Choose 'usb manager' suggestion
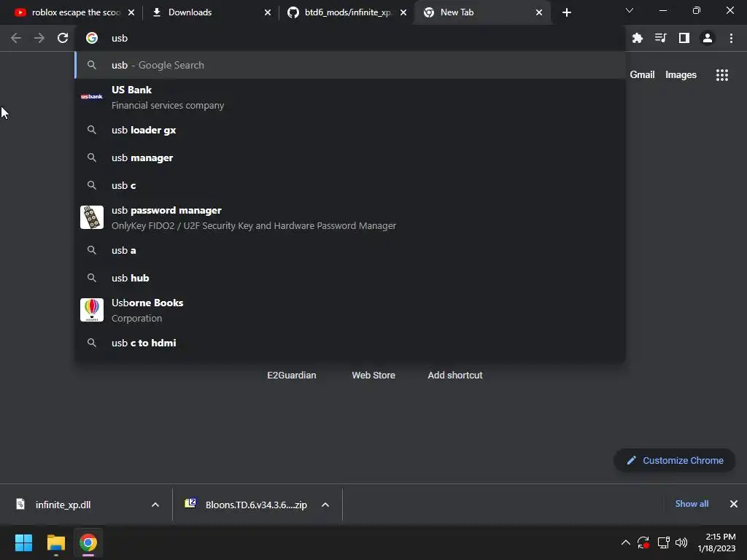 click(x=350, y=157)
